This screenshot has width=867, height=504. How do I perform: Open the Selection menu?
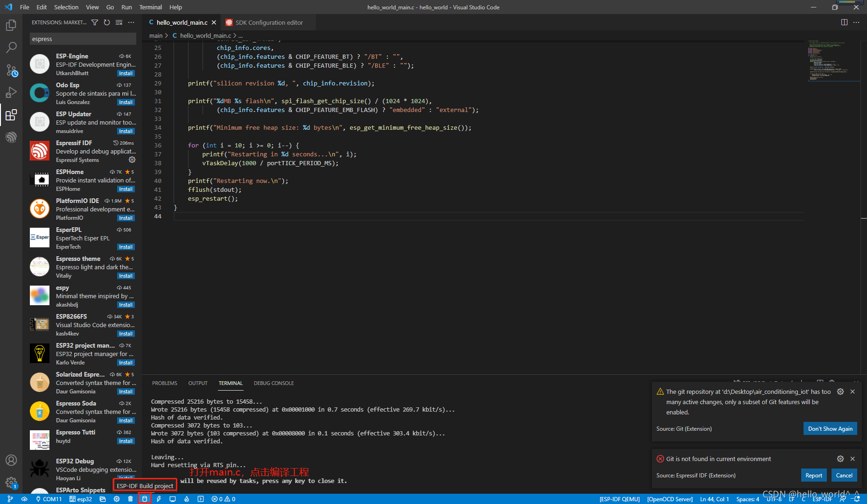pyautogui.click(x=66, y=7)
